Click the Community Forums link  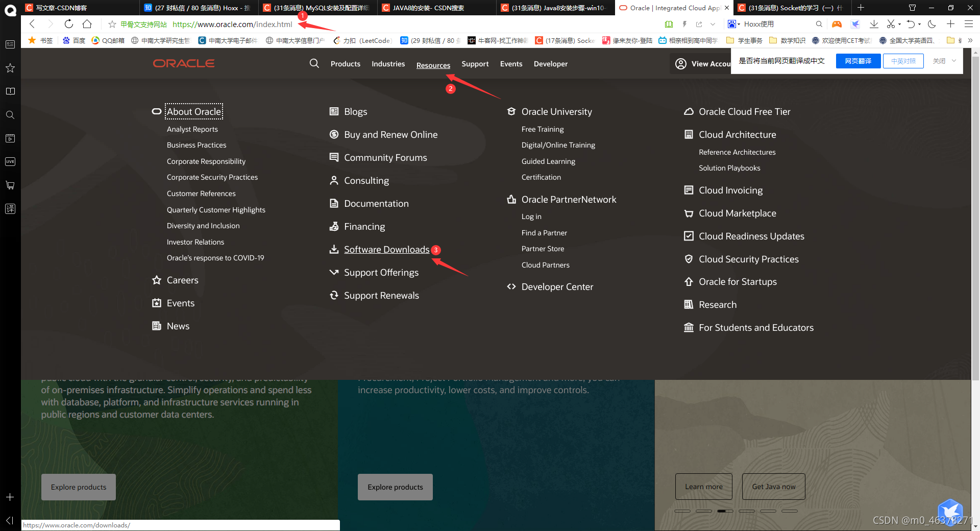point(385,157)
